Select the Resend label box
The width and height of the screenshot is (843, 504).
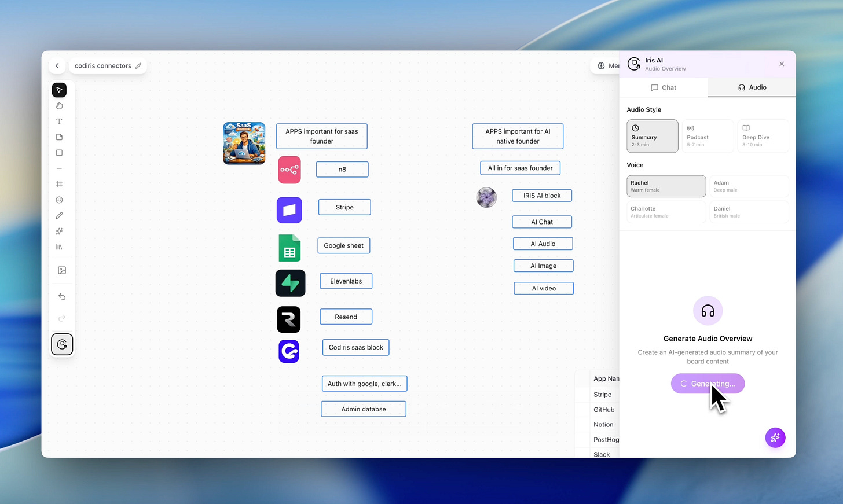pos(346,317)
